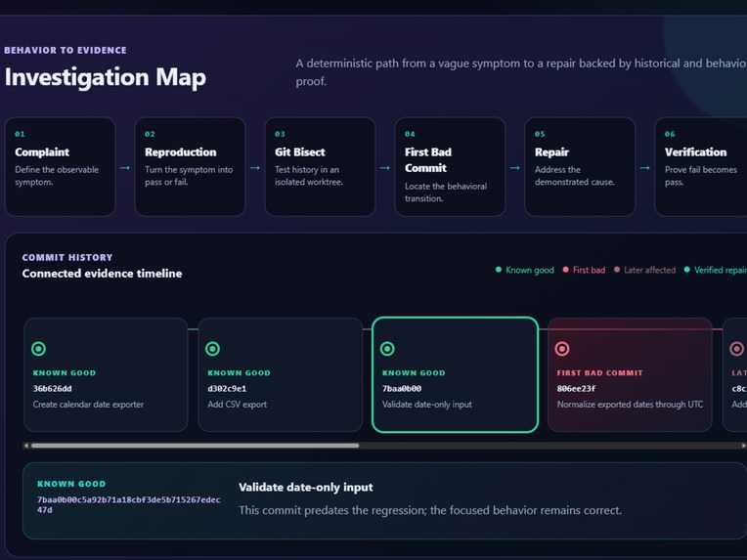Screen dimensions: 747x560
Task: Open the Complaint step card
Action: coord(60,167)
